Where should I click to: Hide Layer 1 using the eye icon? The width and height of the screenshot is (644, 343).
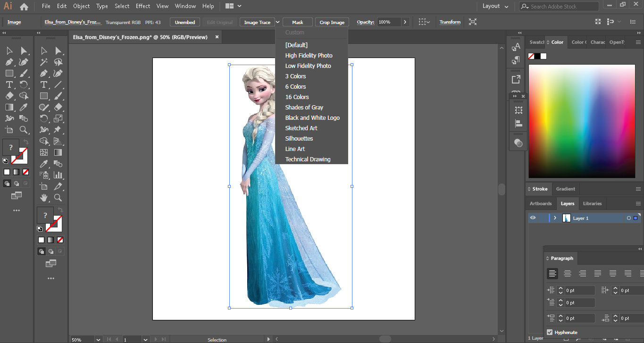click(533, 218)
